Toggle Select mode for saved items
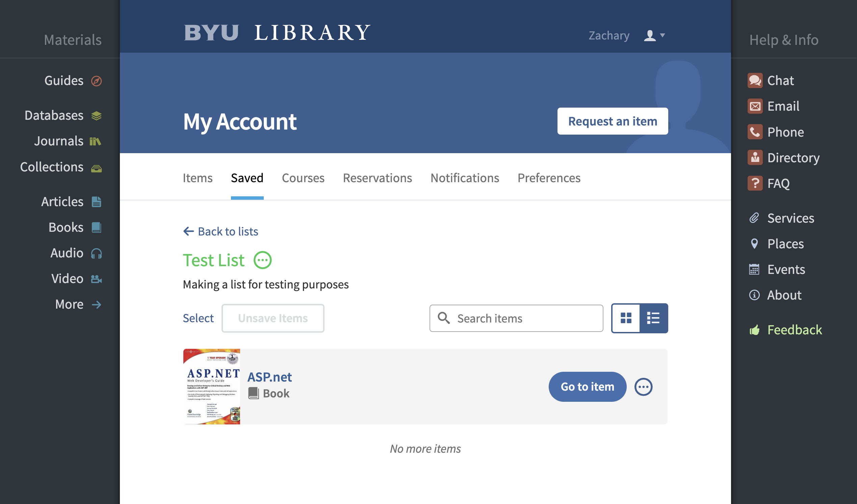Viewport: 857px width, 504px height. [x=198, y=318]
